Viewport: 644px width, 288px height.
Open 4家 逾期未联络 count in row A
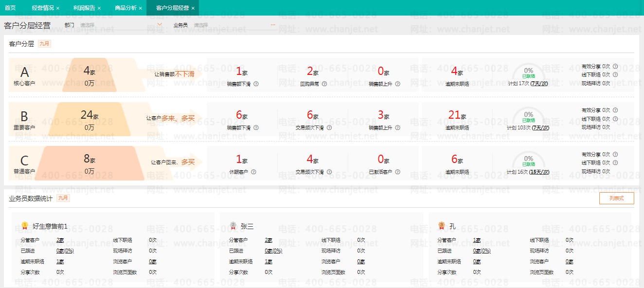click(457, 72)
